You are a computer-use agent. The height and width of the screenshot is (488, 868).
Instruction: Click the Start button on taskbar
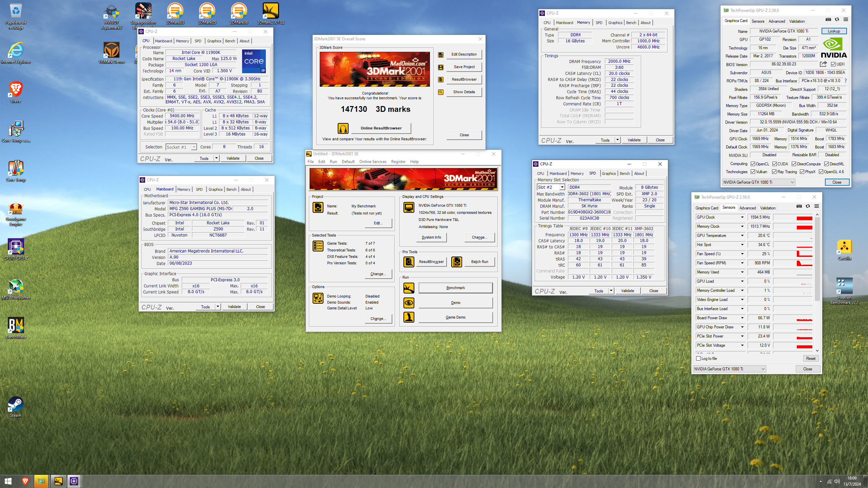[8, 481]
